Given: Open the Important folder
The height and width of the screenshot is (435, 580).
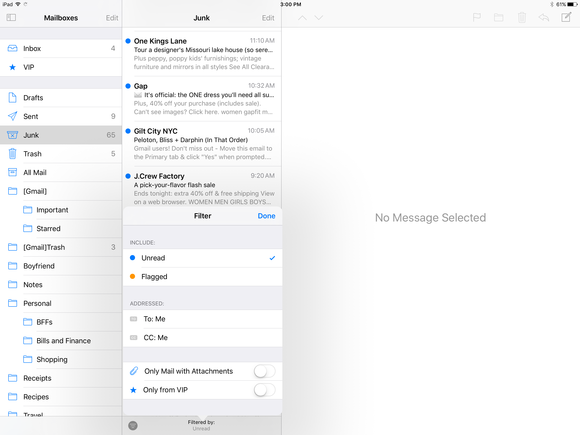Looking at the screenshot, I should pyautogui.click(x=61, y=210).
